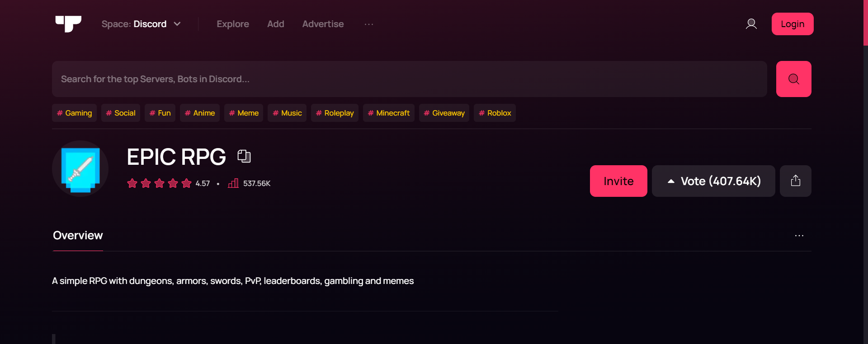The height and width of the screenshot is (344, 868).
Task: Go to the Advertise page
Action: 323,24
